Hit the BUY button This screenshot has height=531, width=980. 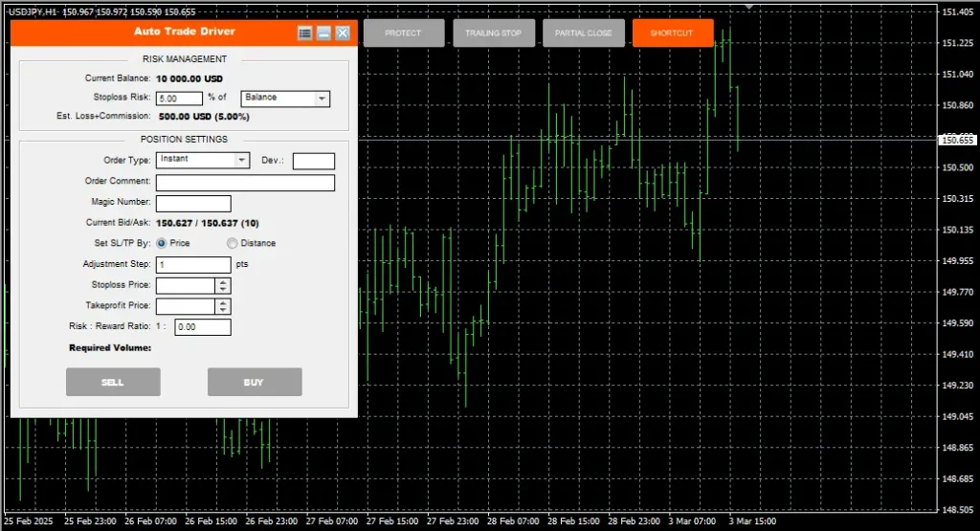click(255, 382)
